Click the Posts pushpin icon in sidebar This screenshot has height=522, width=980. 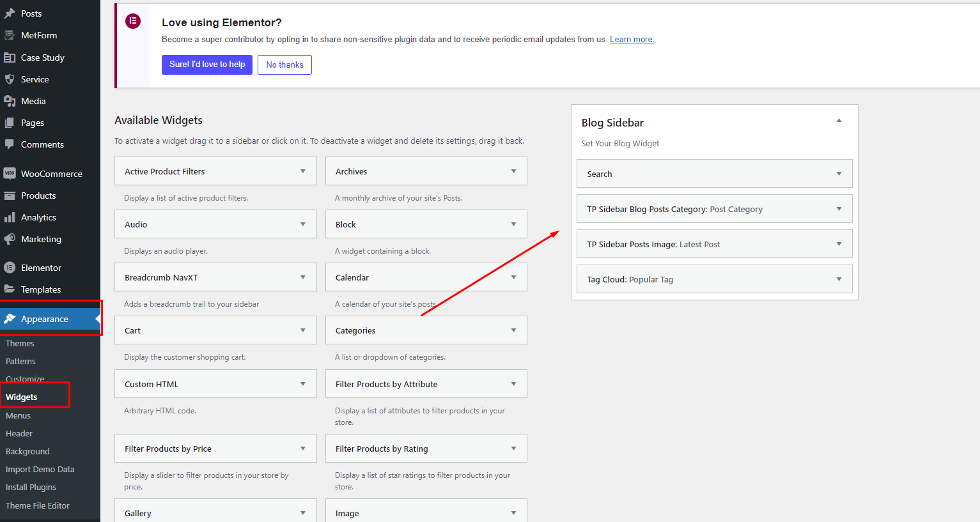(x=10, y=13)
